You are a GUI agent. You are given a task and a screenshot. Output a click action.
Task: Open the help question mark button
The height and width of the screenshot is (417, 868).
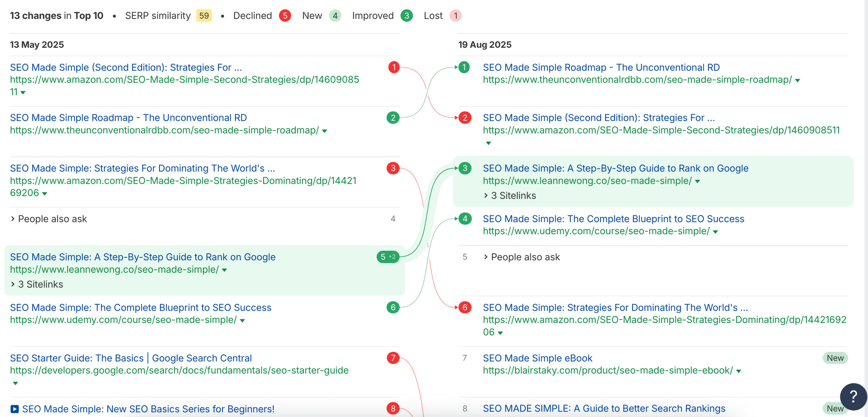853,396
